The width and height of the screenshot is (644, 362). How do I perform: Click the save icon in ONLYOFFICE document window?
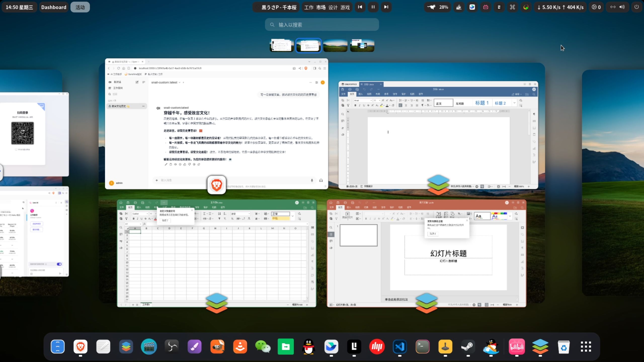[x=342, y=89]
